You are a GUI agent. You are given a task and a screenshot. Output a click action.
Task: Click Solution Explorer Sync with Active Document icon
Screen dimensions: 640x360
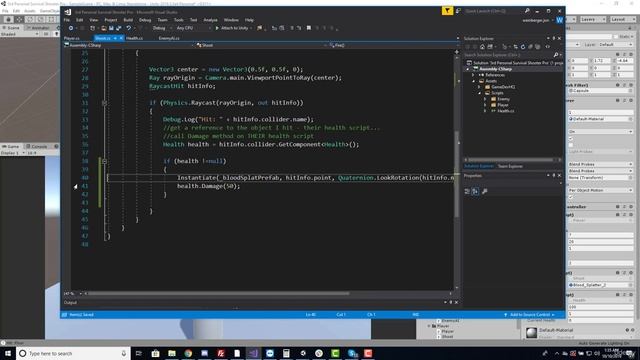tap(516, 47)
